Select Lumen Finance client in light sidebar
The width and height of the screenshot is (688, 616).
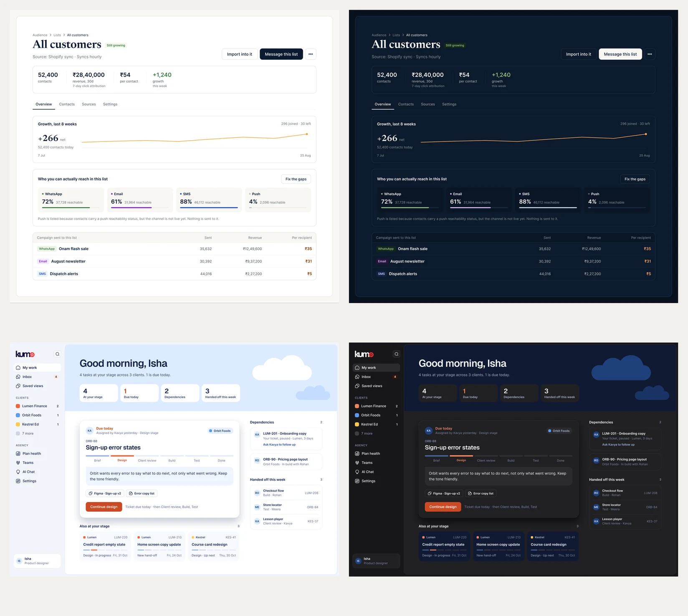37,406
